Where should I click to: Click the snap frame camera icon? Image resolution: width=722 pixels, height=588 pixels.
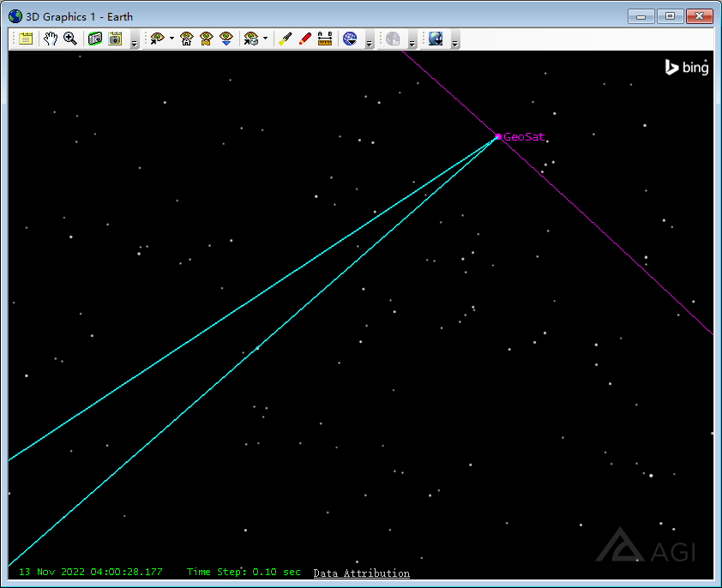95,39
